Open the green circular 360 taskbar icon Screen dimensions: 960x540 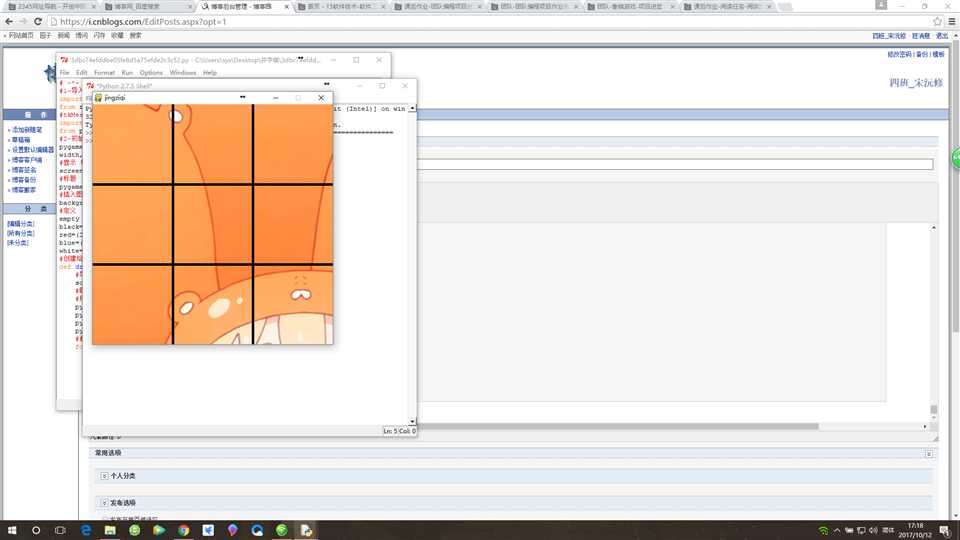tap(135, 530)
